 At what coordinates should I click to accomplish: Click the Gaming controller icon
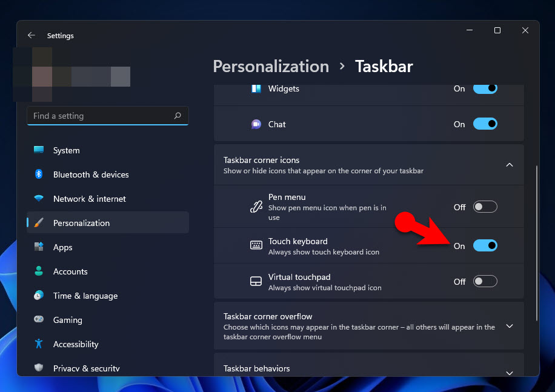click(39, 319)
